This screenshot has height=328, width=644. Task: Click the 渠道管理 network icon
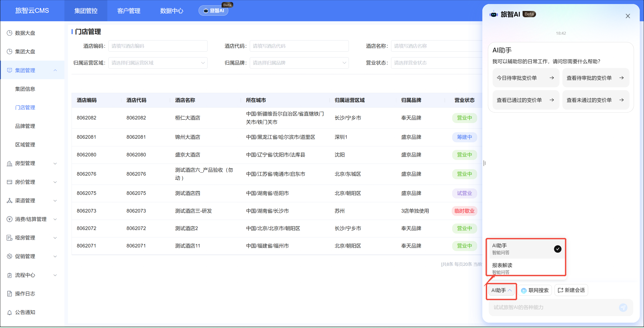click(x=9, y=200)
